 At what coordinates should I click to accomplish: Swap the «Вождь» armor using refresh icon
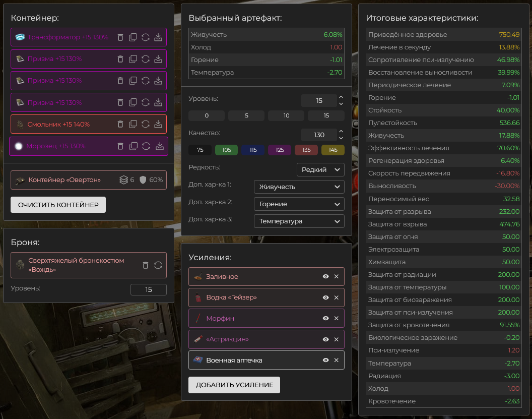tap(158, 265)
